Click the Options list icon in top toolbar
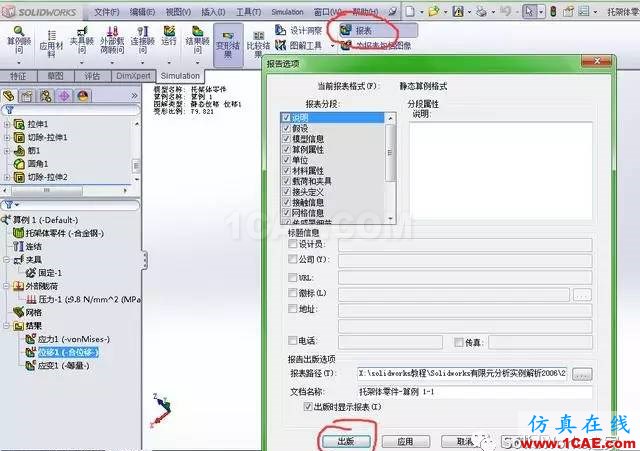 click(584, 11)
